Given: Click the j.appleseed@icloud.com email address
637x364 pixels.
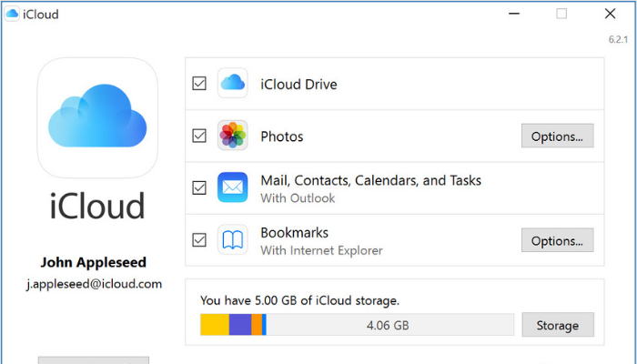Looking at the screenshot, I should [x=95, y=284].
